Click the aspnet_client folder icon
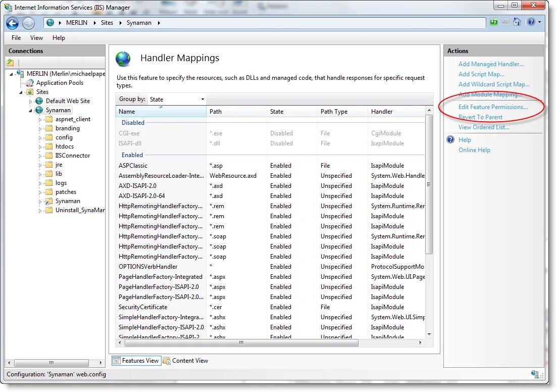The width and height of the screenshot is (557, 392). click(49, 119)
